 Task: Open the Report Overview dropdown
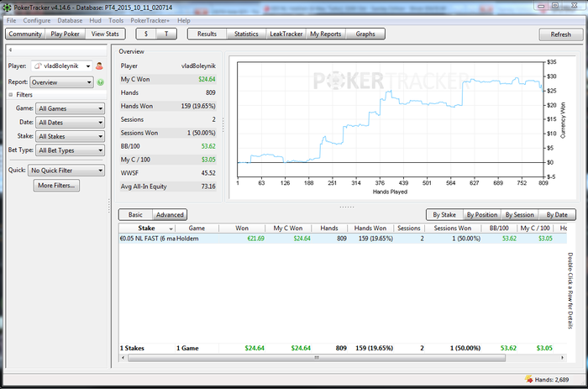pyautogui.click(x=61, y=82)
